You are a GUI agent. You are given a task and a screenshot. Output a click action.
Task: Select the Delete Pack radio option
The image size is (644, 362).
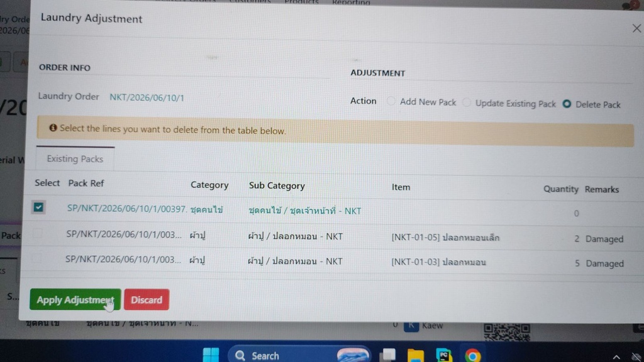coord(567,104)
